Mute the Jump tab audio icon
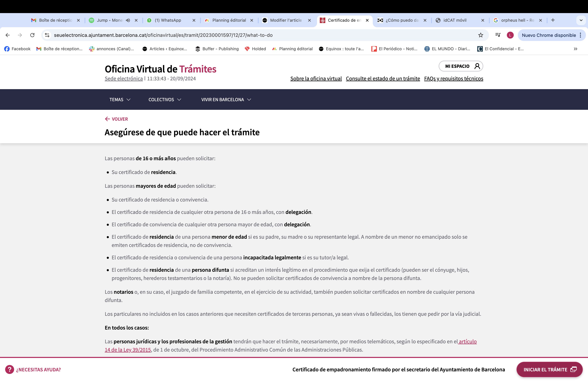Screen dimensions: 588x381 pos(128,20)
